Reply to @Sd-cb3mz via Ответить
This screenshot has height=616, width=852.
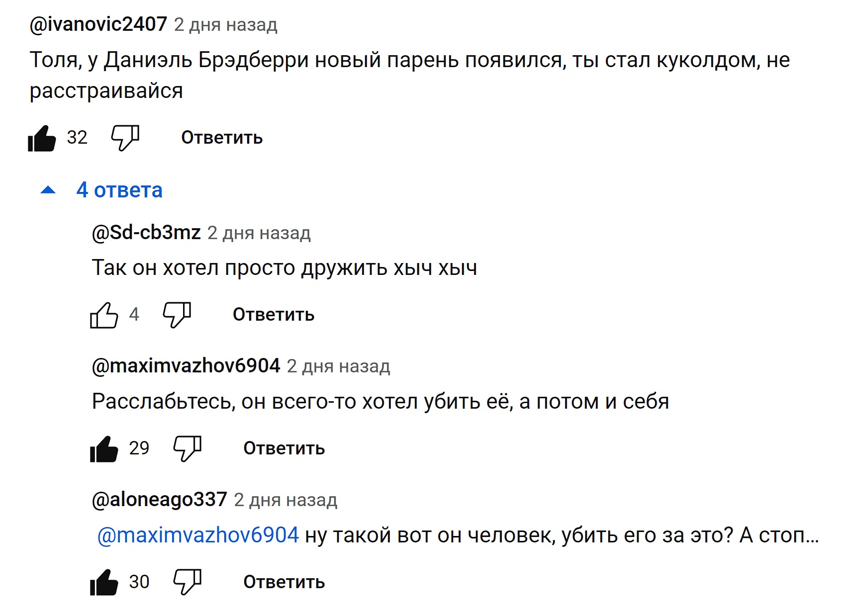pyautogui.click(x=274, y=315)
